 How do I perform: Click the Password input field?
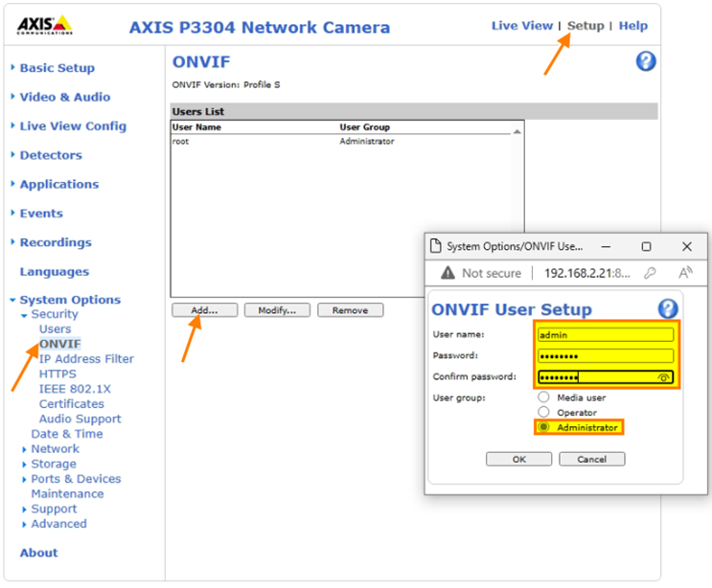606,355
